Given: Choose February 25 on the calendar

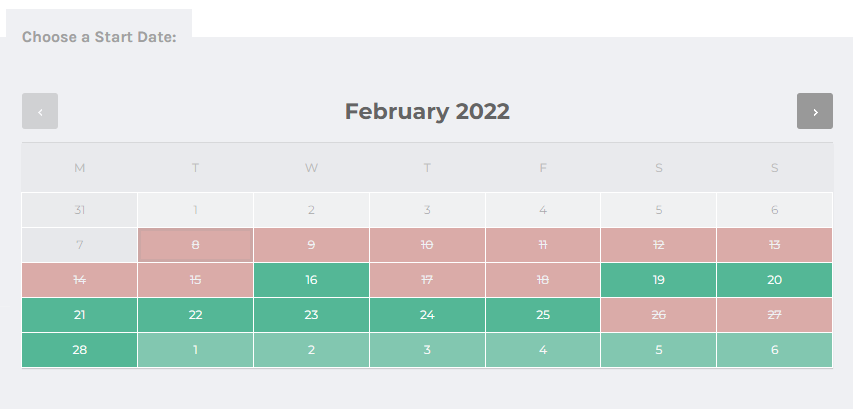Looking at the screenshot, I should tap(543, 315).
